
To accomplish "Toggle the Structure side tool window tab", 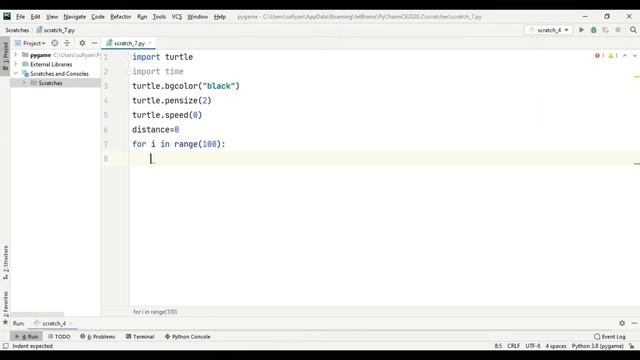I will click(5, 262).
